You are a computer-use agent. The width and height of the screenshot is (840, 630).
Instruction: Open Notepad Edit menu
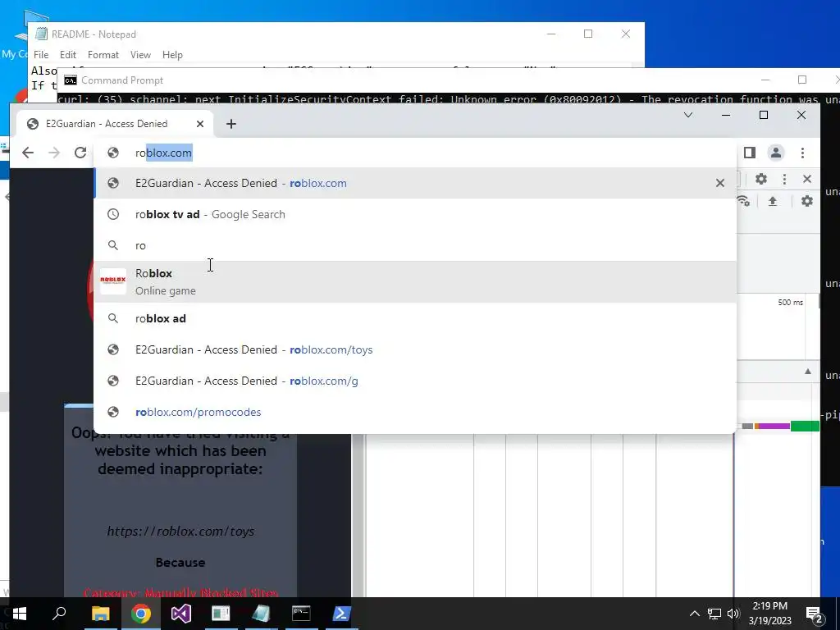[68, 55]
